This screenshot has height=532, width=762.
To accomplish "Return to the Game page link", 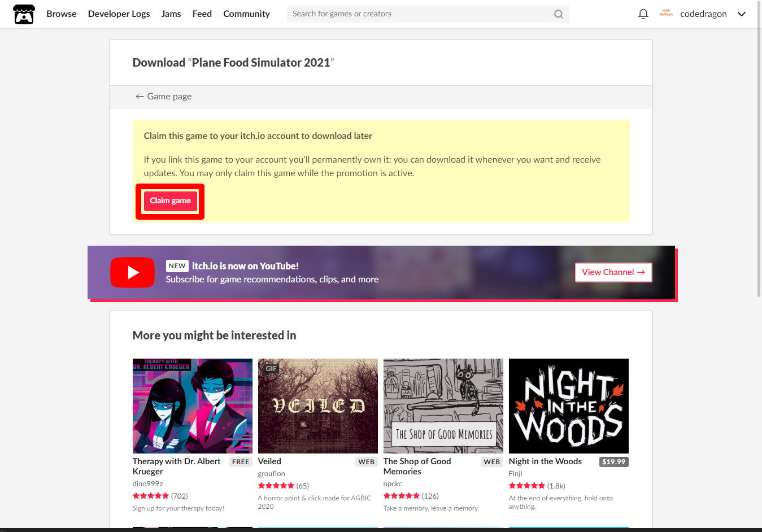I will pyautogui.click(x=163, y=97).
